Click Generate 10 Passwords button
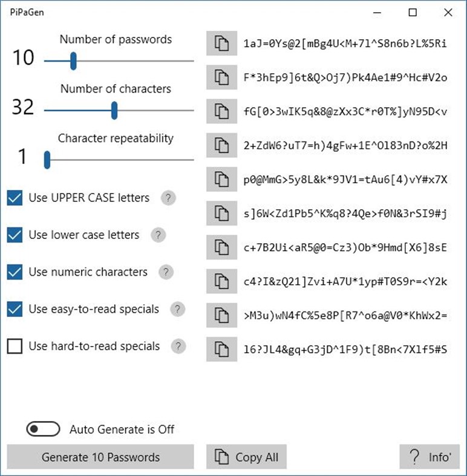 100,457
